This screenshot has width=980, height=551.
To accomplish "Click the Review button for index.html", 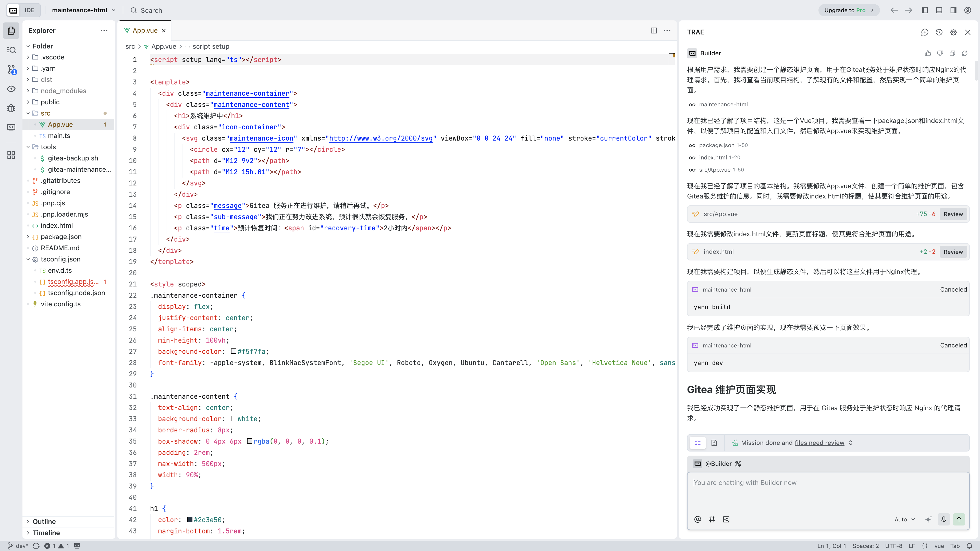I will click(953, 251).
